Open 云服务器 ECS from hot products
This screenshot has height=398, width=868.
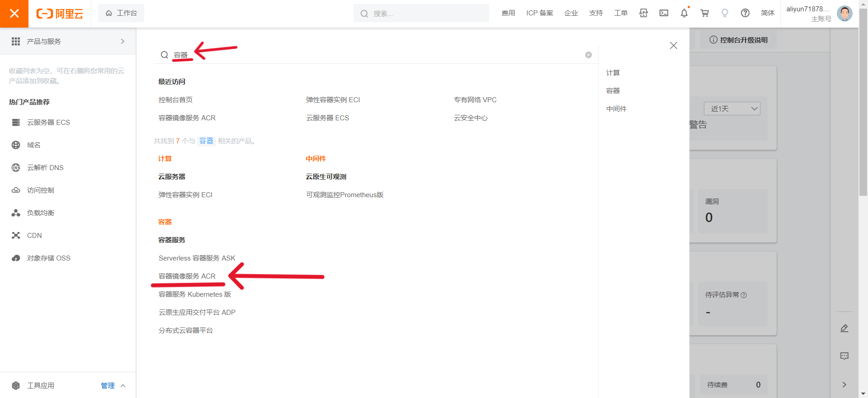[x=48, y=123]
